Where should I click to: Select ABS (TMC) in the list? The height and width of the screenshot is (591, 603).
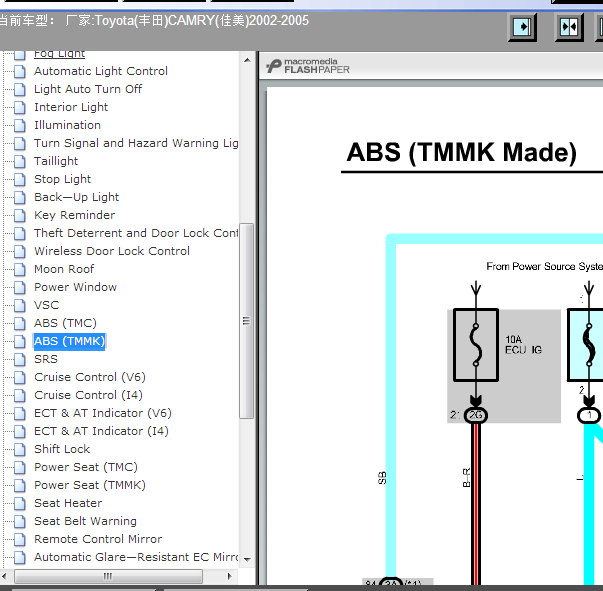click(x=65, y=323)
